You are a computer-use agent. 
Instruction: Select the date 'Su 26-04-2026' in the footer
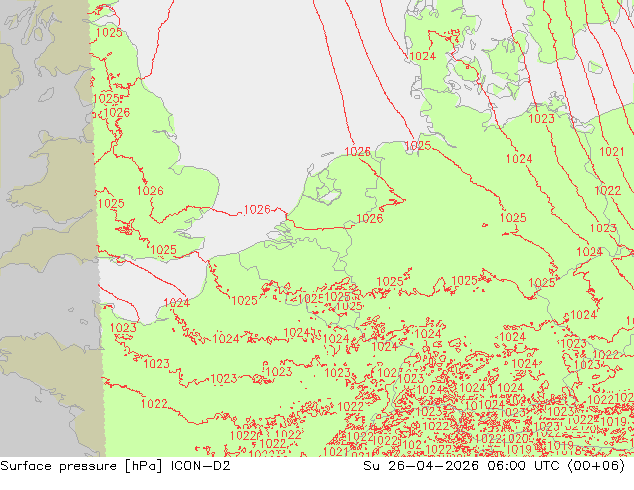tap(421, 466)
